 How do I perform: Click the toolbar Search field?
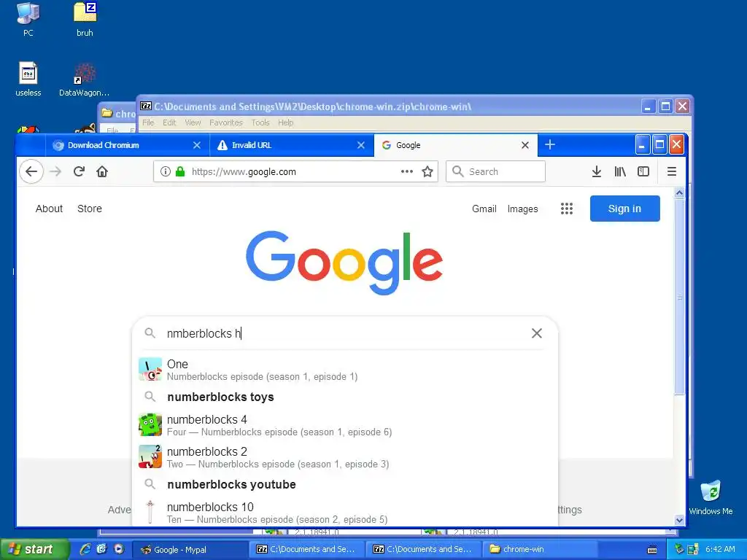495,171
